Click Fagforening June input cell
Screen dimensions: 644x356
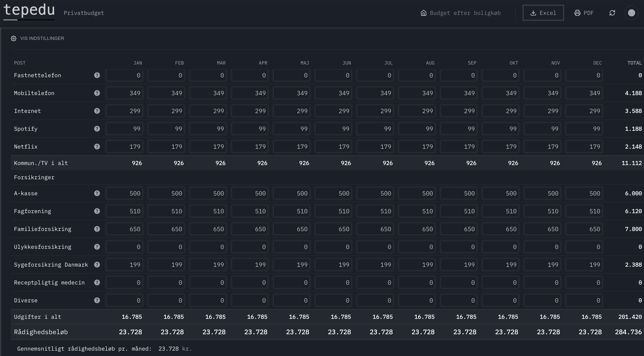tap(333, 211)
